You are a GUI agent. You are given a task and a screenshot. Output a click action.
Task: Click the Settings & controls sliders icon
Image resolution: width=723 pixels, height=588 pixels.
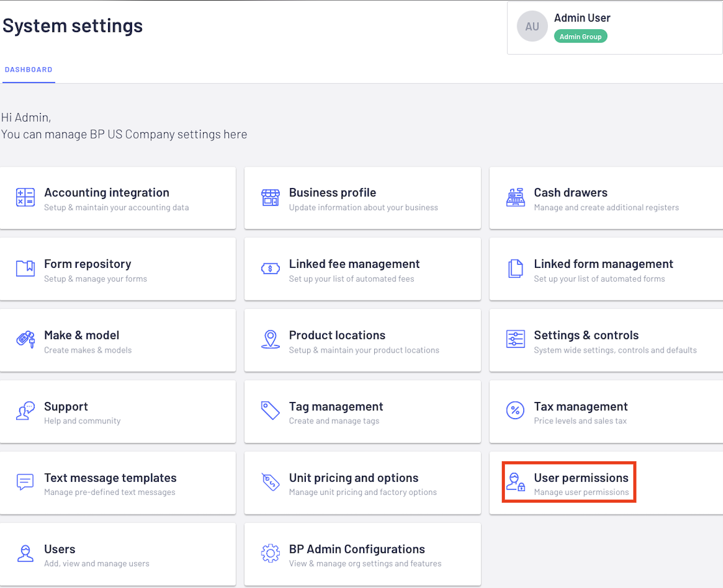[x=515, y=340]
